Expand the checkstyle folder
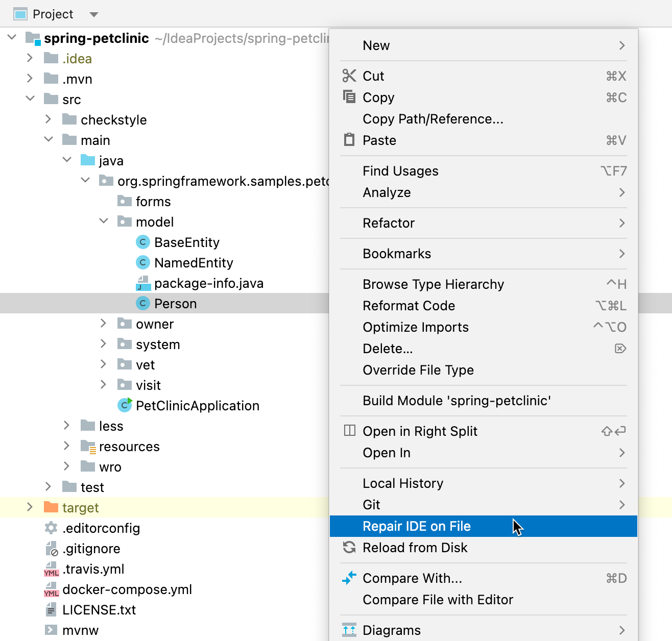Screen dimensions: 672x641 pos(49,119)
